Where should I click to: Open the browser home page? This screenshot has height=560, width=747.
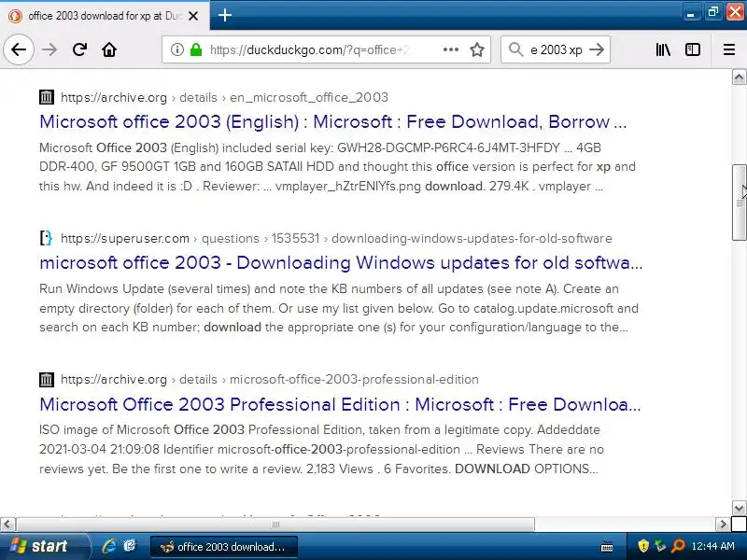(x=109, y=49)
